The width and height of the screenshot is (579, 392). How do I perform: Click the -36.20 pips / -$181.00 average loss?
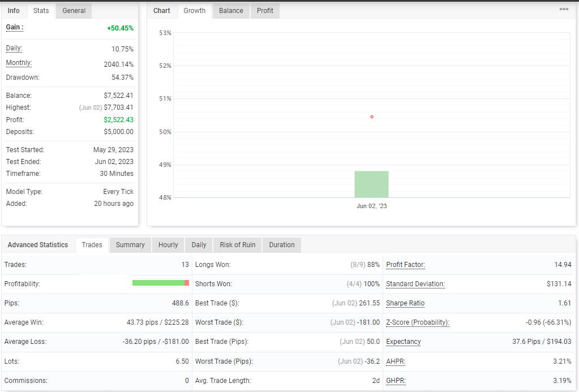tap(156, 342)
